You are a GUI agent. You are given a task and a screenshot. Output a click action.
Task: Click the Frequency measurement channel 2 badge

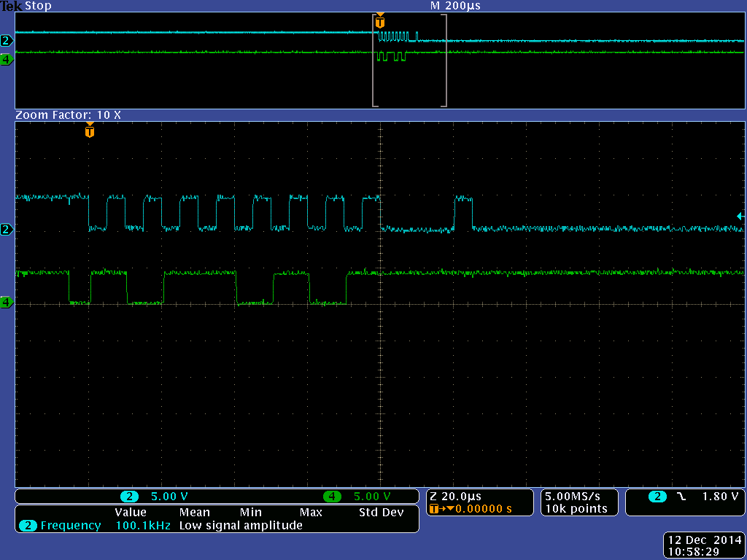point(28,525)
